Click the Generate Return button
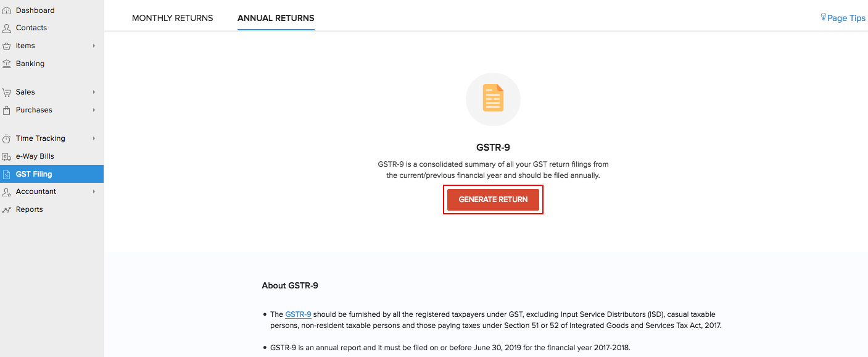Image resolution: width=868 pixels, height=357 pixels. pyautogui.click(x=493, y=199)
